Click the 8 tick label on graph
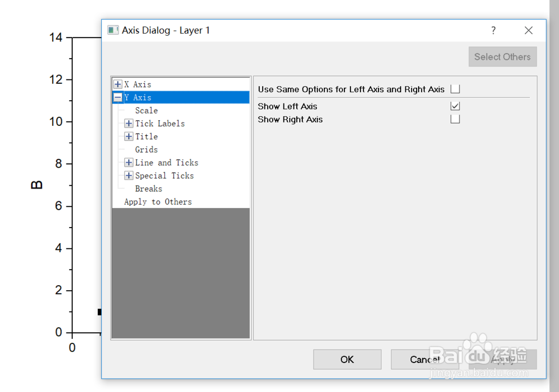 (x=59, y=164)
